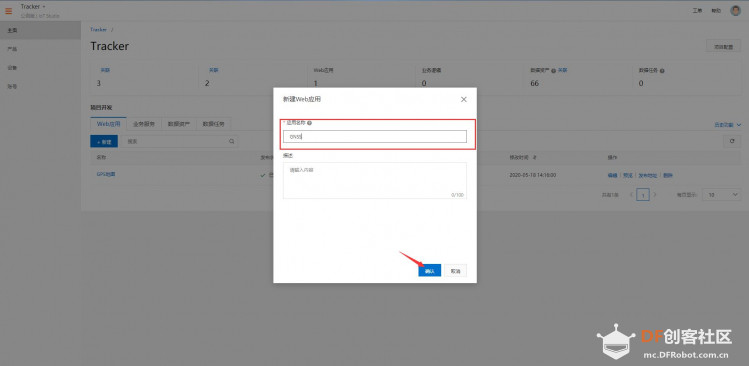This screenshot has width=749, height=366.
Task: Click into the description text area
Action: (374, 180)
